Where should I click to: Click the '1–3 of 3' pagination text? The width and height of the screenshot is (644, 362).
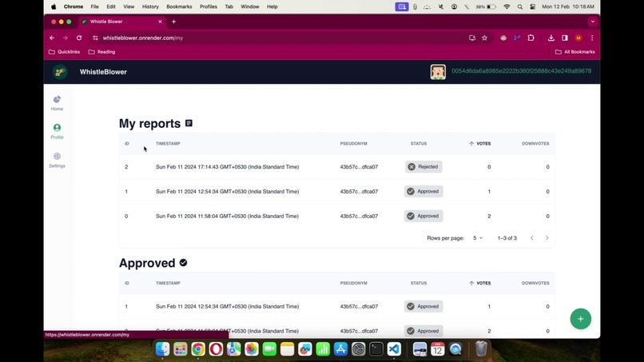click(x=507, y=238)
